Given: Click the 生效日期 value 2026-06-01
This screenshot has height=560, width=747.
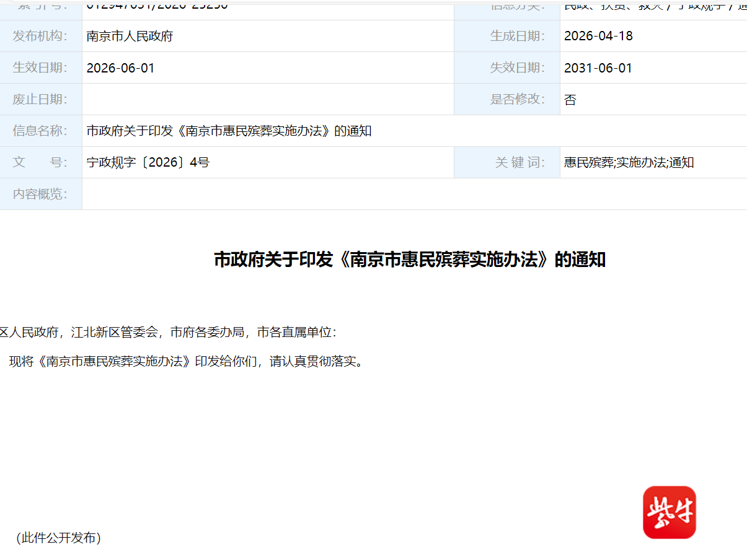Looking at the screenshot, I should point(120,68).
